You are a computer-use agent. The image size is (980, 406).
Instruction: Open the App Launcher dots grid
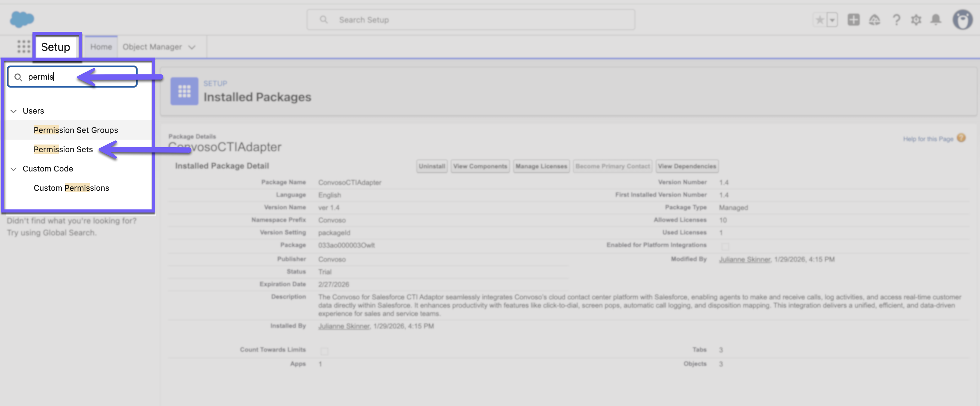point(24,46)
